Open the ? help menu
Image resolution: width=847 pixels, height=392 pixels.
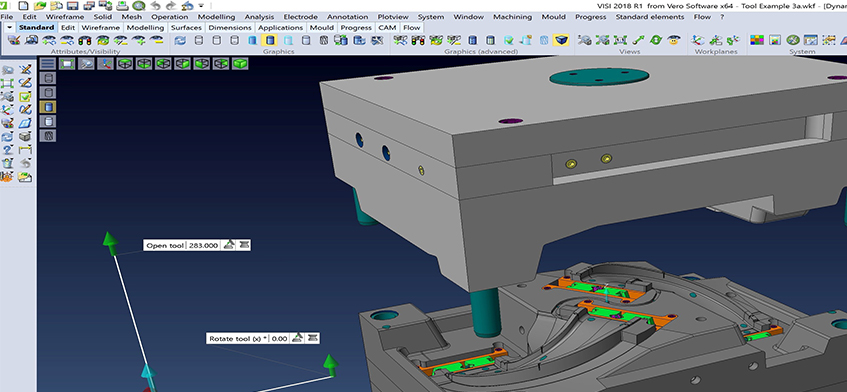tap(722, 17)
